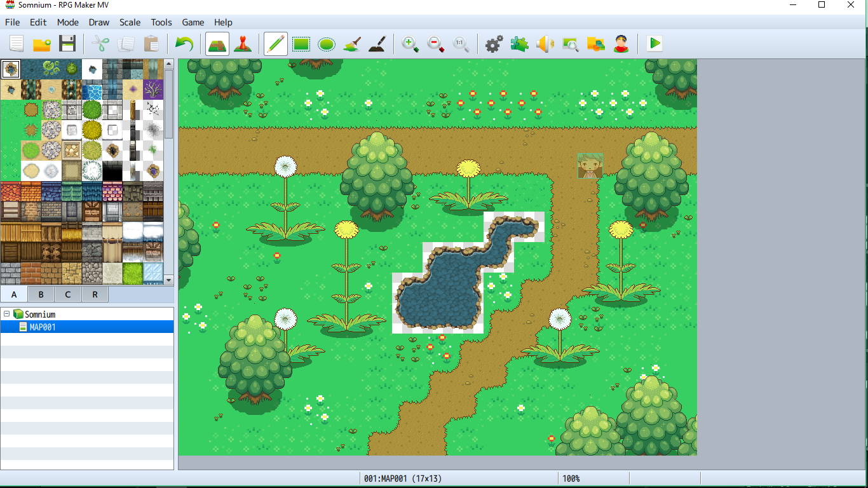
Task: Open the Sound Test speaker icon
Action: 545,44
